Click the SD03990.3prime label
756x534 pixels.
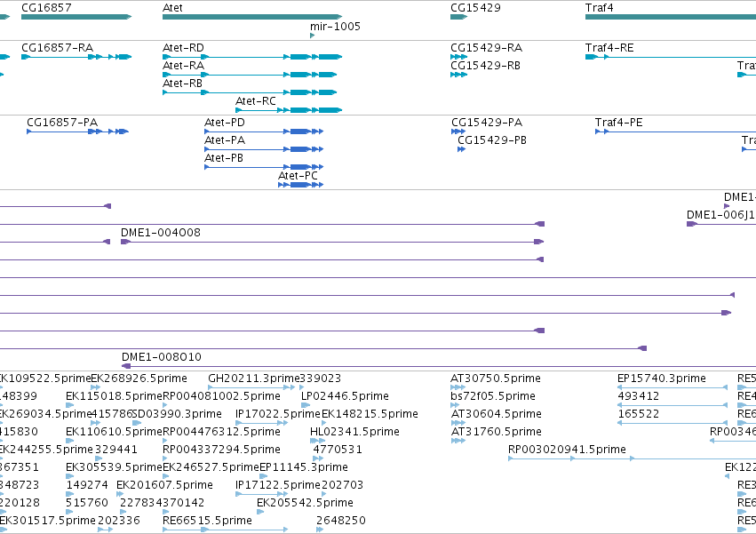point(177,414)
